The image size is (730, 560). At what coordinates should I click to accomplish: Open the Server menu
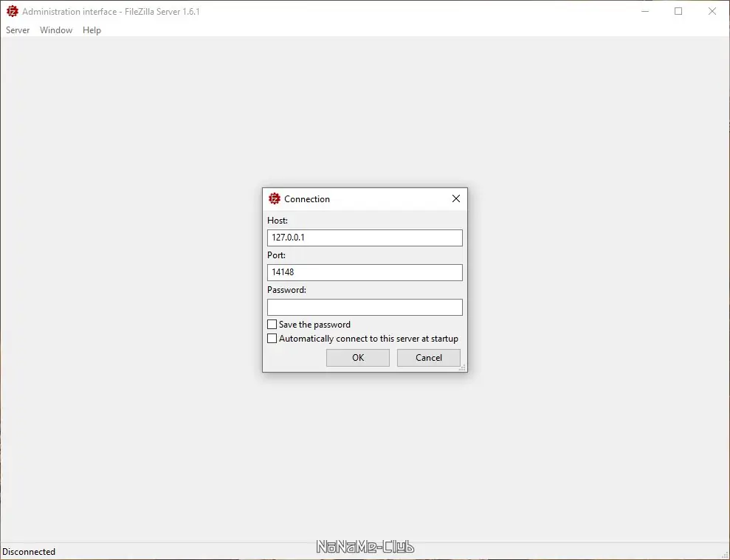(x=18, y=30)
